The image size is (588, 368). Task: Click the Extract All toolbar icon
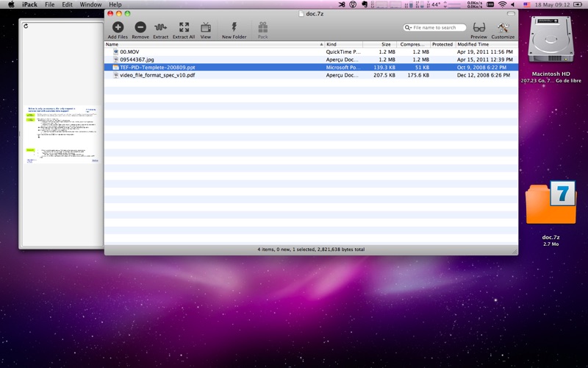[x=184, y=27]
